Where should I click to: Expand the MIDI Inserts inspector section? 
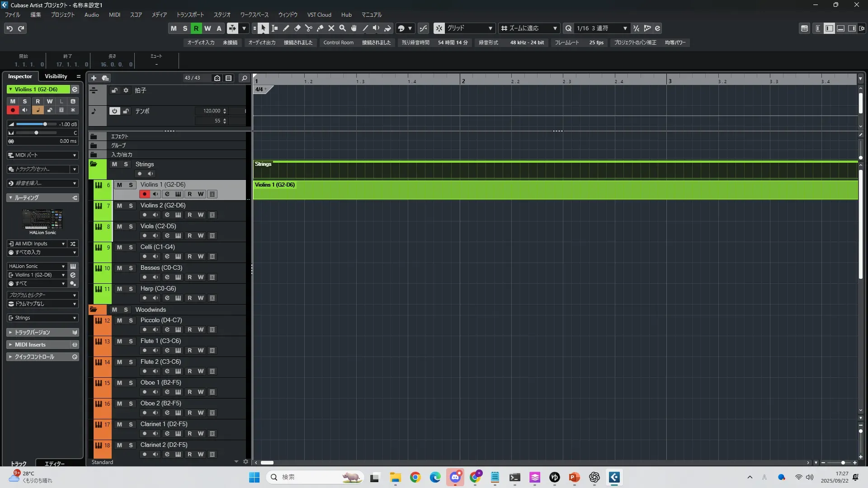[30, 345]
